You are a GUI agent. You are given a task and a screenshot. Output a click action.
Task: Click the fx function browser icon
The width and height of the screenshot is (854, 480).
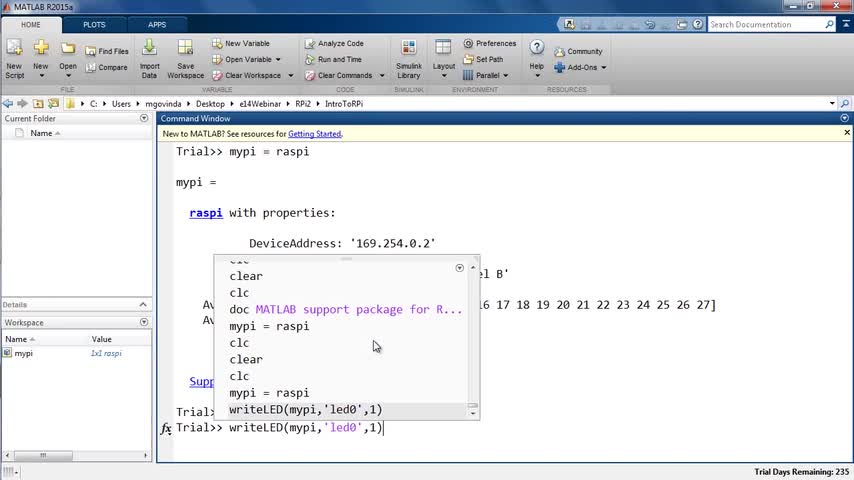click(x=166, y=429)
